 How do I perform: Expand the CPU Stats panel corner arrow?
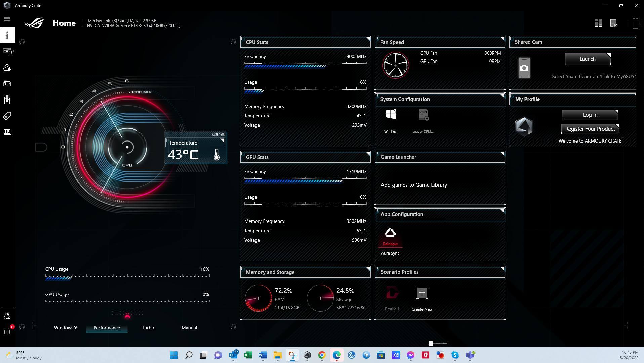point(368,39)
